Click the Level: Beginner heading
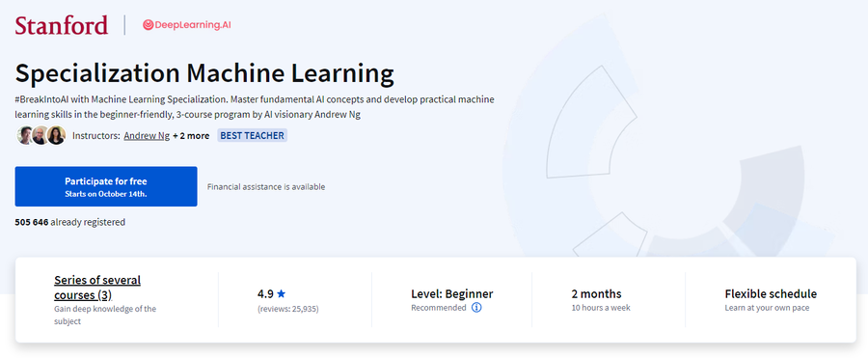868x358 pixels. (451, 293)
